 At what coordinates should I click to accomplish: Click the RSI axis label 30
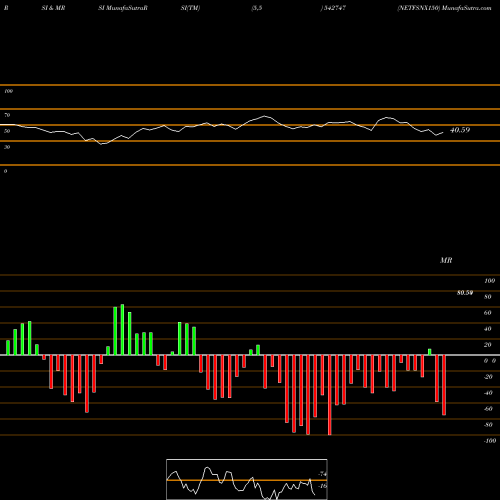7,147
